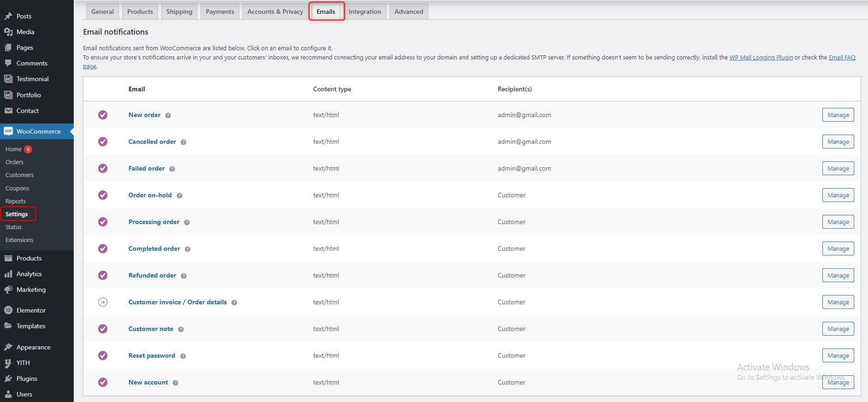Click help tooltip icon beside Customer note
This screenshot has height=402, width=868.
(181, 330)
